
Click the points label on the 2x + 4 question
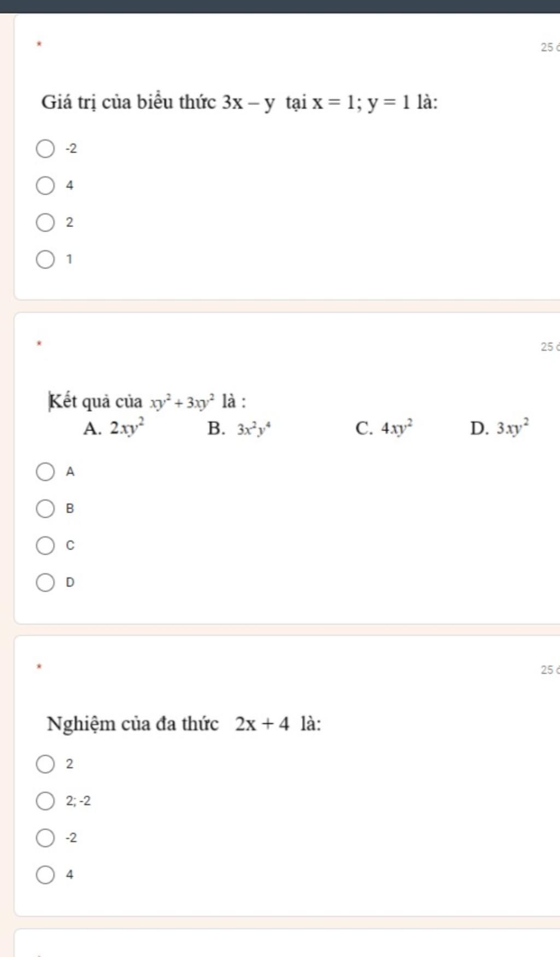click(x=549, y=670)
